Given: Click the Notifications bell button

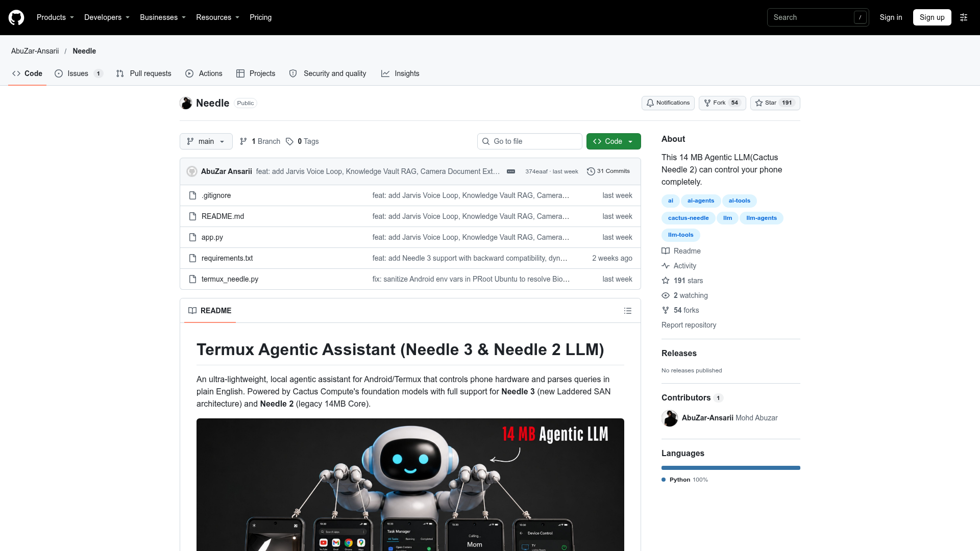Looking at the screenshot, I should coord(668,103).
